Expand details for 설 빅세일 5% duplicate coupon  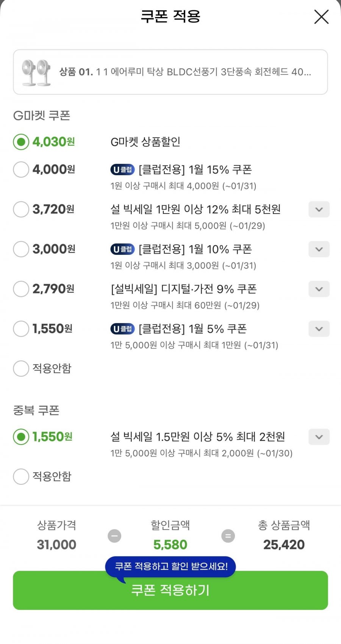(x=319, y=437)
